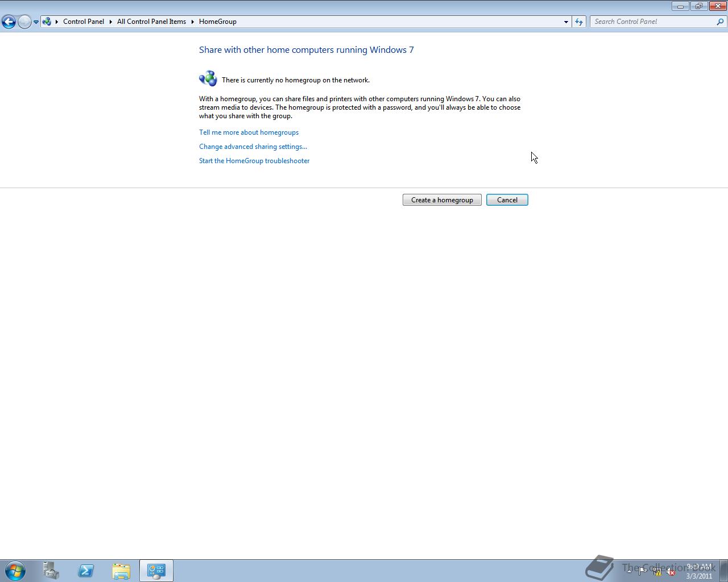
Task: Click the Cancel button
Action: click(x=507, y=200)
